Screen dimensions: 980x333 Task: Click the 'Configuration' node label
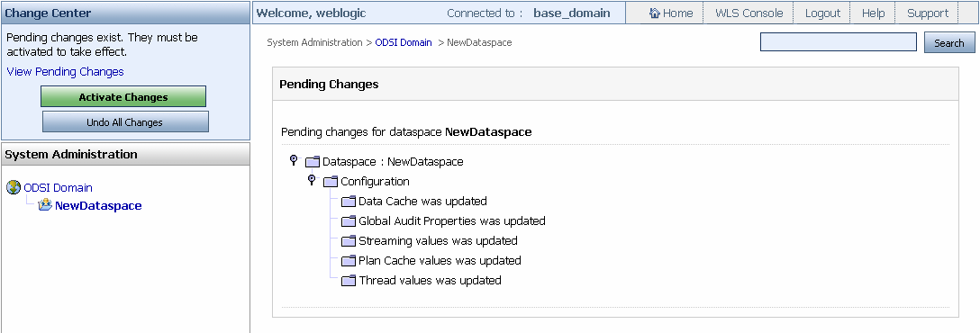click(375, 182)
